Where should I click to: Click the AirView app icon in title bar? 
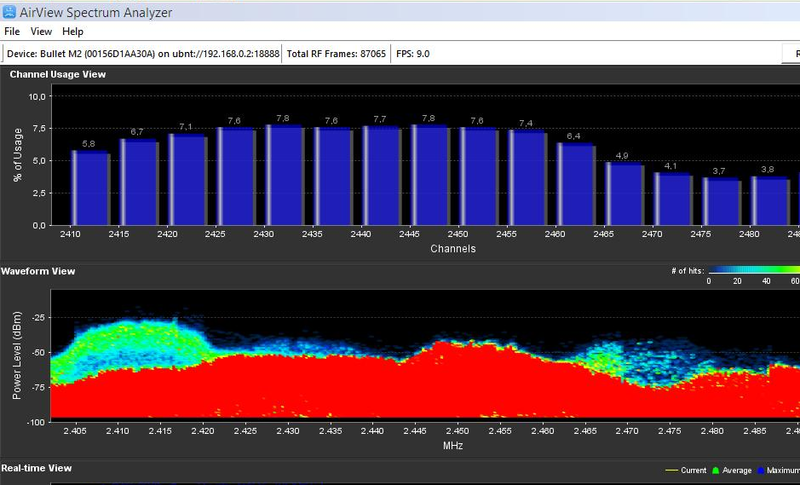(11, 12)
